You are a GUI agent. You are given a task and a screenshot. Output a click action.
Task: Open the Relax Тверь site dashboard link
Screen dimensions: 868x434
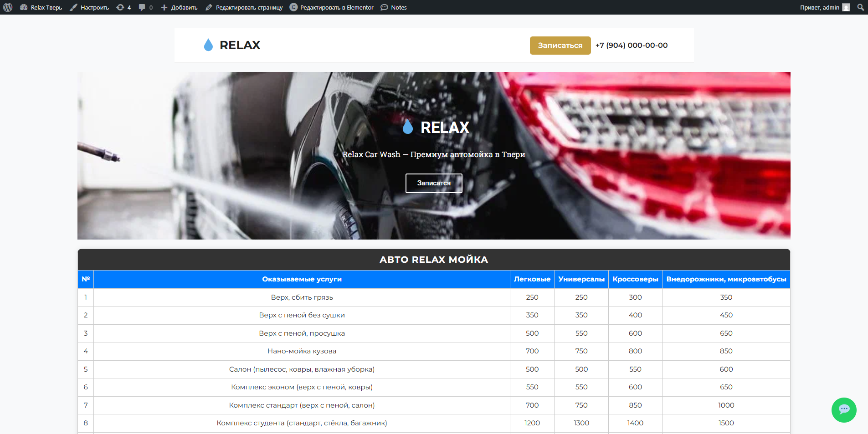[41, 7]
